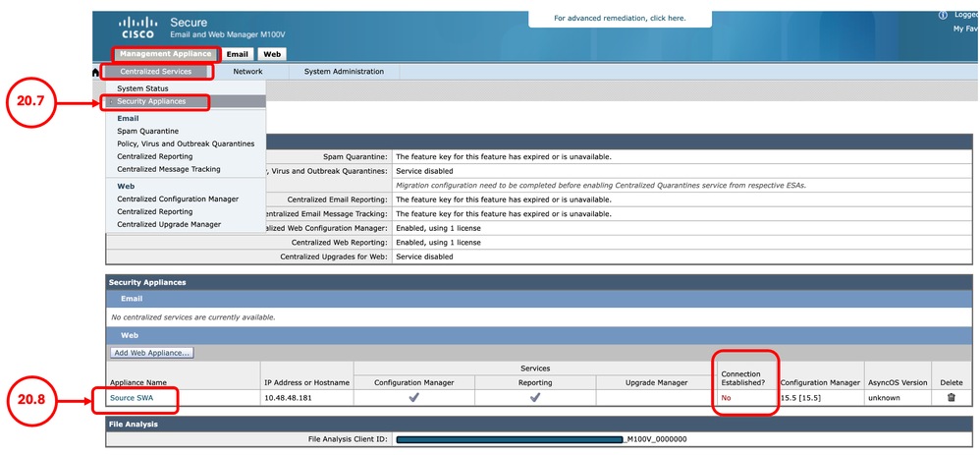Click the info icon next to Logged
The height and width of the screenshot is (455, 980).
point(943,15)
